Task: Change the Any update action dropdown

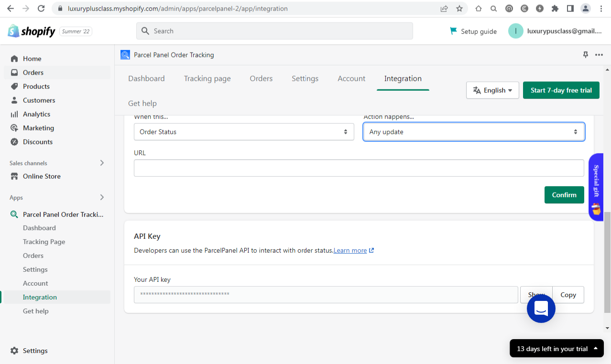Action: coord(473,131)
